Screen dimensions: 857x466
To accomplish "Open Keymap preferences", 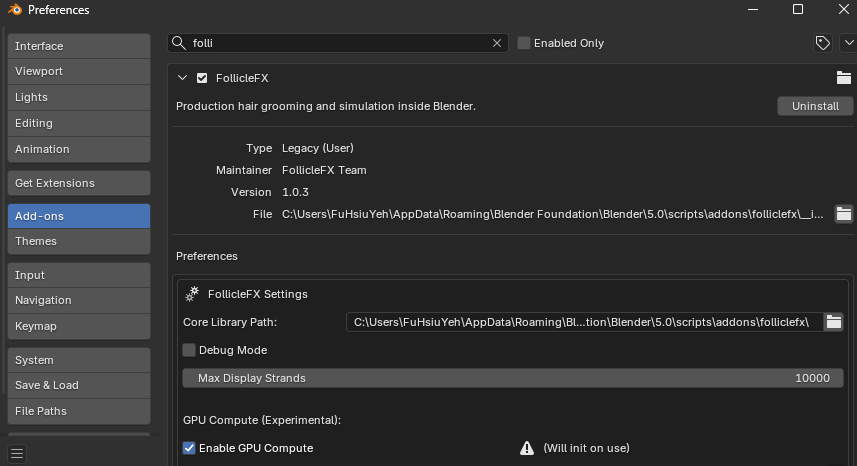I will [x=79, y=326].
